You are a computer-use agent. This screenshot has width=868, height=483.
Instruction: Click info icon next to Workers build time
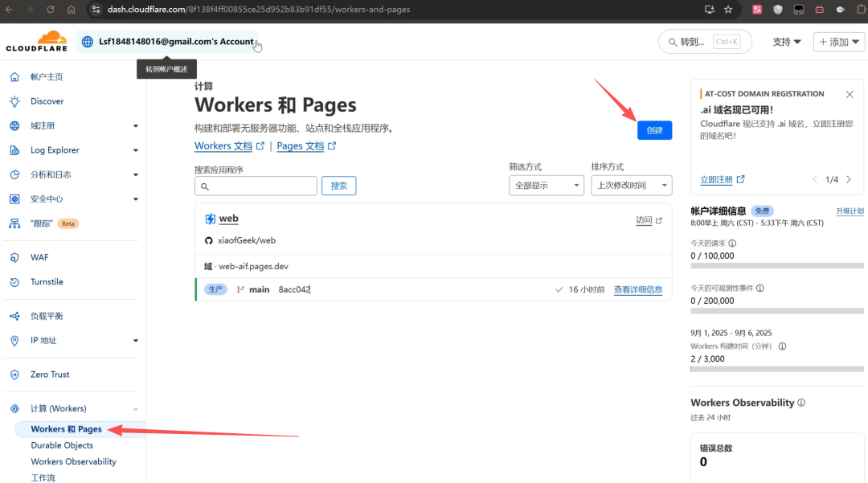[782, 346]
